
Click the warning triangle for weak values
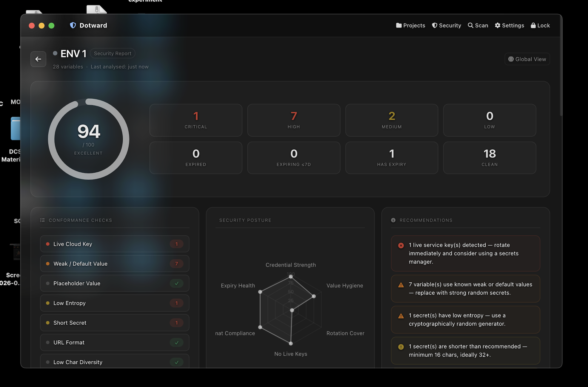(x=401, y=285)
